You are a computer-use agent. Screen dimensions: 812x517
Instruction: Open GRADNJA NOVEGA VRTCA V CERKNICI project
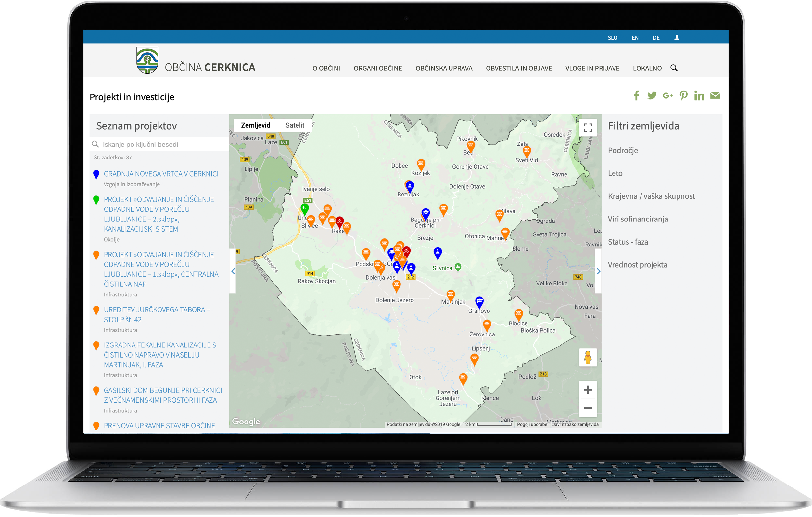click(x=161, y=174)
